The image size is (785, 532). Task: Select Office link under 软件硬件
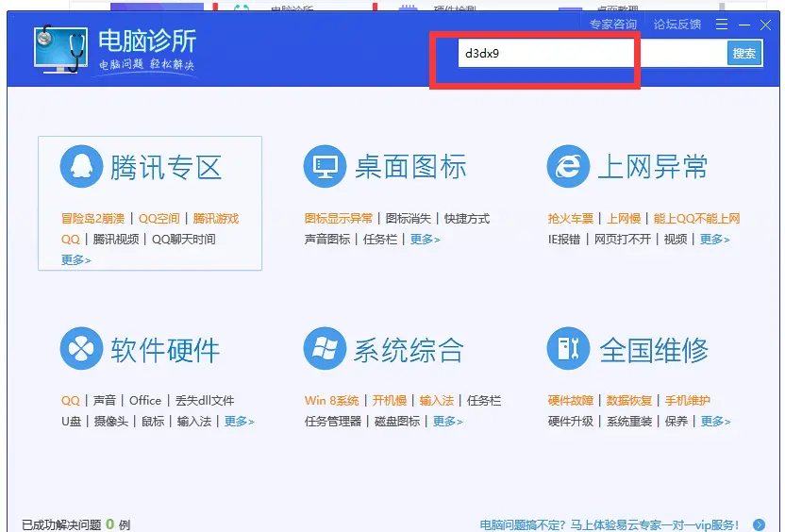145,401
